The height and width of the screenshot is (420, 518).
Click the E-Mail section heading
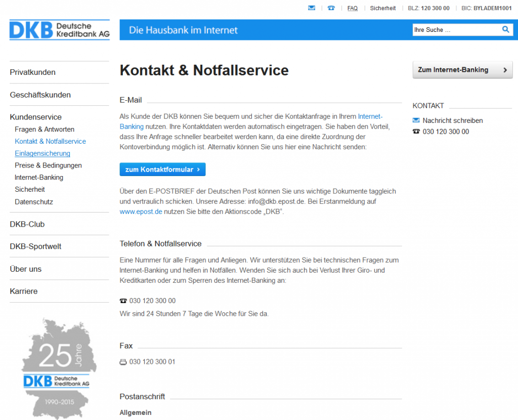(131, 100)
